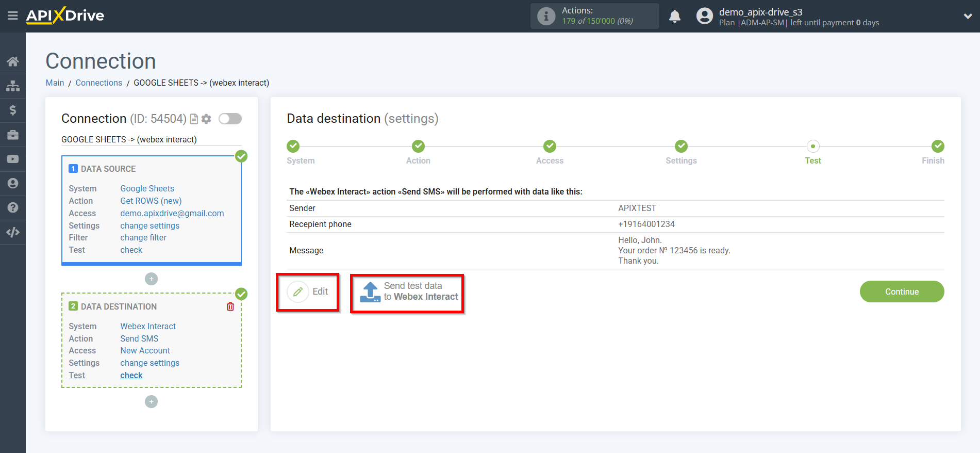980x453 pixels.
Task: Click the Continue button
Action: tap(902, 292)
